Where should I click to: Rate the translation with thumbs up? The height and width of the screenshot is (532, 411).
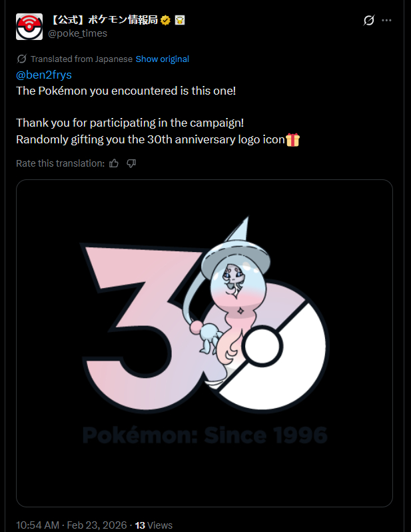click(x=114, y=163)
